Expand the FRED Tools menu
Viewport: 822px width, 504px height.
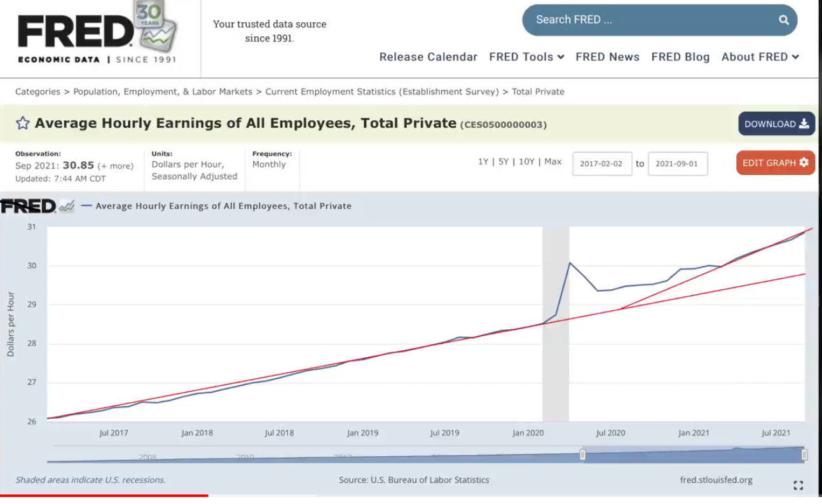[526, 57]
